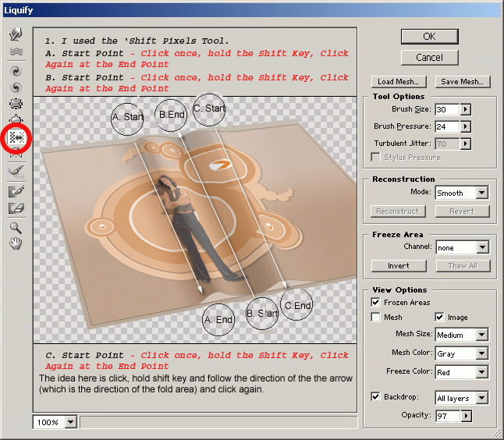Click the Reconstruct button
504x440 pixels.
coord(398,211)
